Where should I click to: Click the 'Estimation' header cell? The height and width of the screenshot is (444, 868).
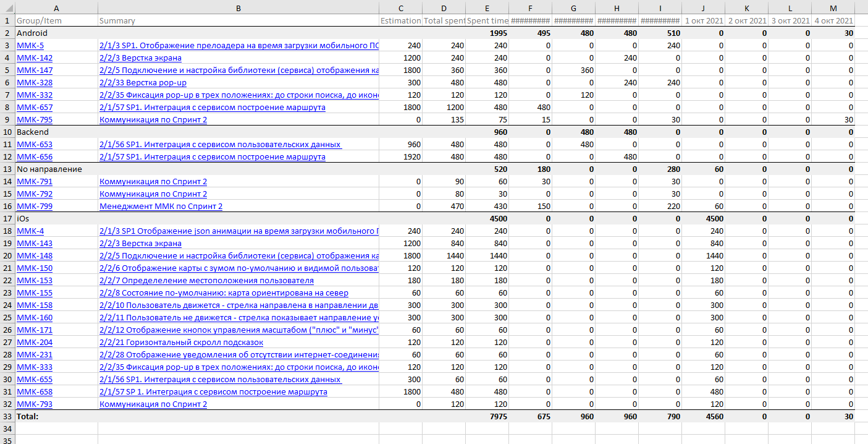coord(400,20)
